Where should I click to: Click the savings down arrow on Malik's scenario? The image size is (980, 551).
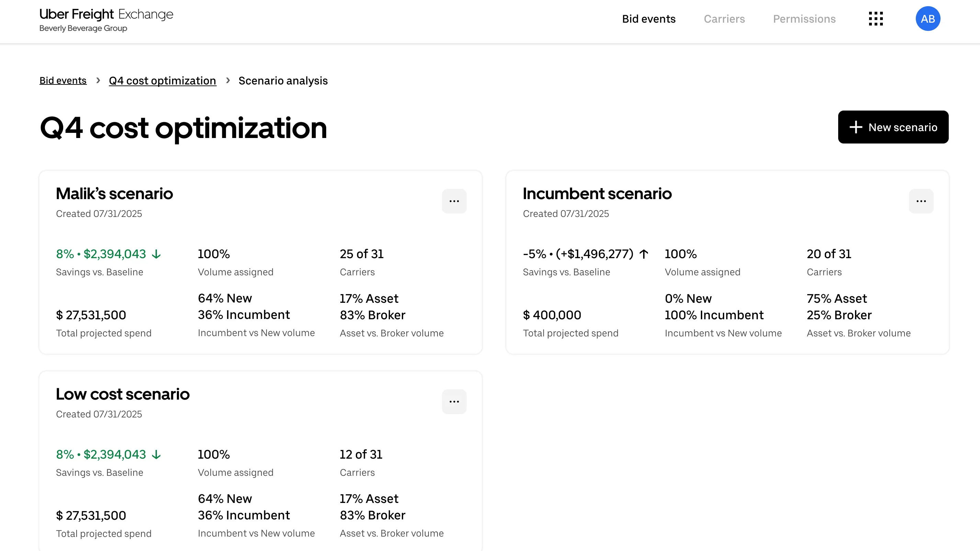pos(156,254)
